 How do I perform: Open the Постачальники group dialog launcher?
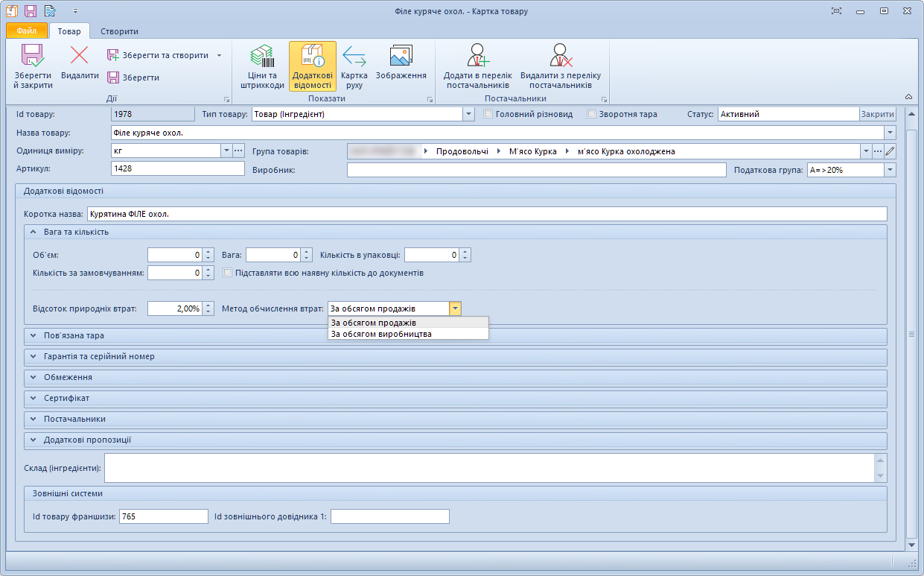[604, 100]
